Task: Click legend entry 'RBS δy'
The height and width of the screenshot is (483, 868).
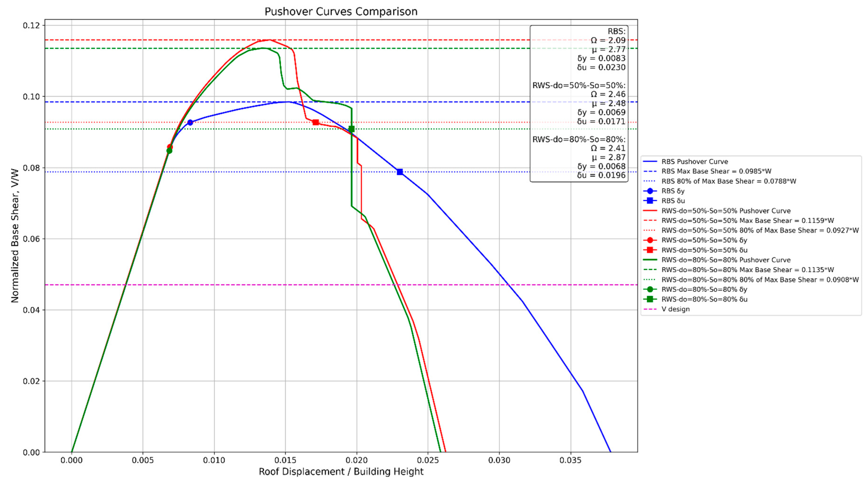Action: [x=673, y=191]
